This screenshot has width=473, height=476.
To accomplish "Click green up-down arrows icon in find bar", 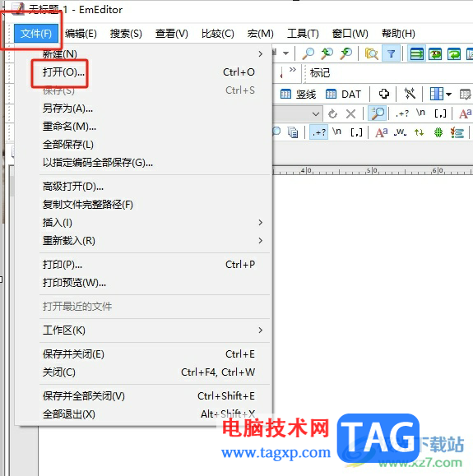I will coord(419,132).
